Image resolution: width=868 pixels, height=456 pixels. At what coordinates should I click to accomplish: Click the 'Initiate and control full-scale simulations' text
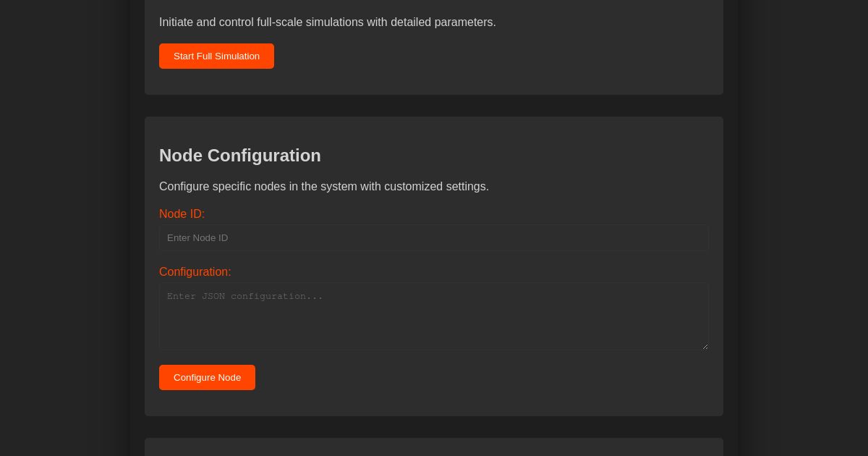[x=327, y=22]
